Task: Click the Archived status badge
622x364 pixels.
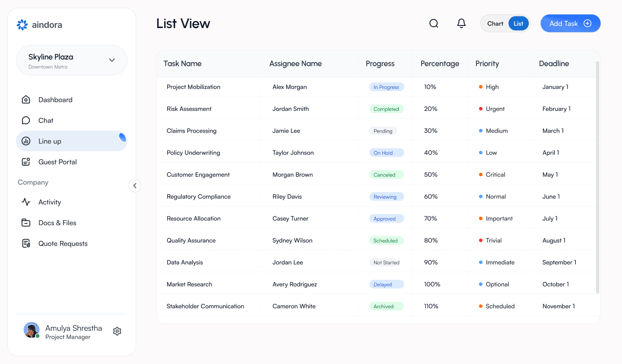Action: pyautogui.click(x=386, y=306)
